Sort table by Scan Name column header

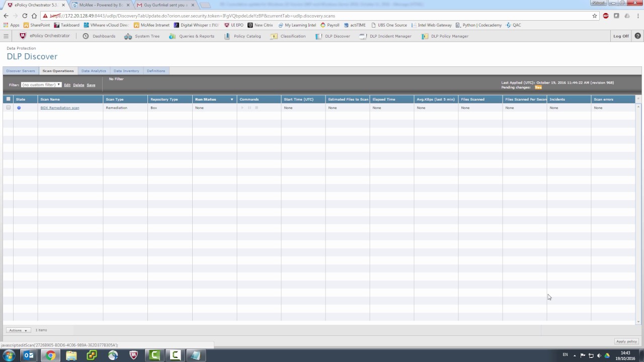[x=70, y=100]
